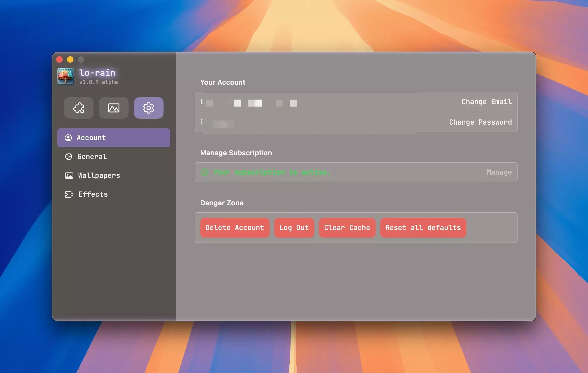Click the picture icon beside Wallpapers

click(x=69, y=175)
